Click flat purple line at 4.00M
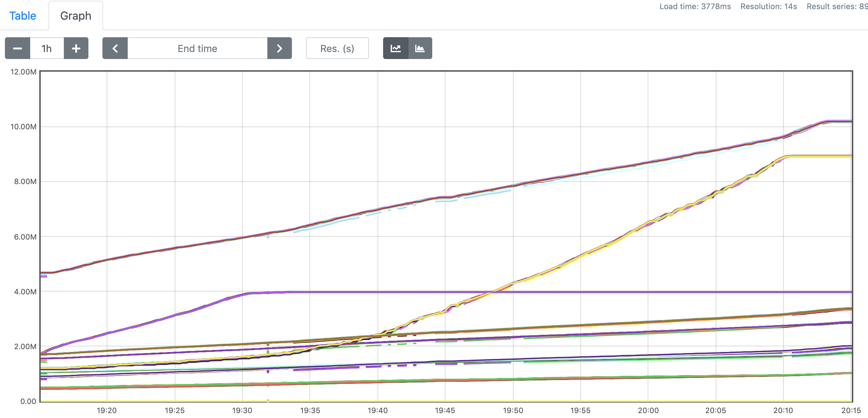Screen dimensions: 868x418 tap(561, 292)
